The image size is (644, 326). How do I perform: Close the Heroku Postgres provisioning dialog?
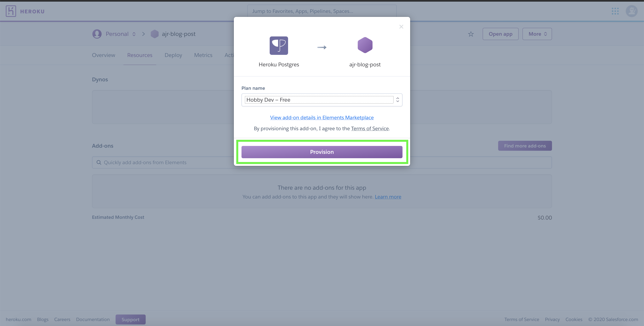(x=401, y=26)
